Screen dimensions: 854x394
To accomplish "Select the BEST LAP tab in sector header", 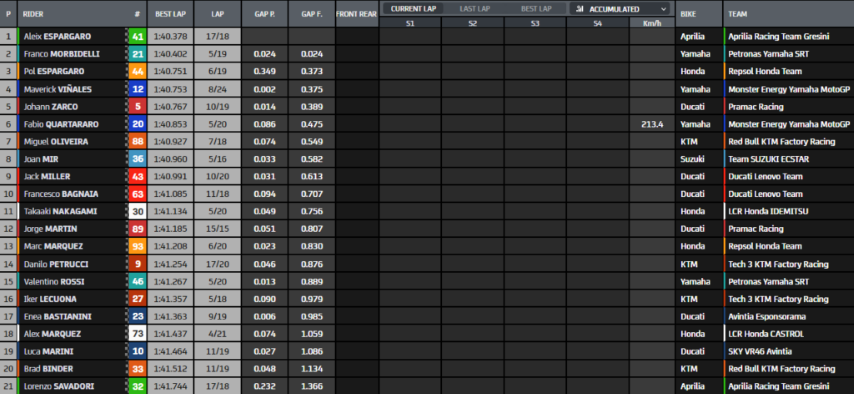I will click(536, 9).
